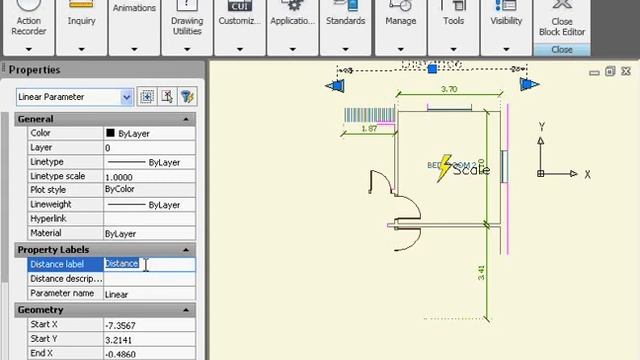Select the Layer property value 0
This screenshot has width=640, height=360.
149,148
